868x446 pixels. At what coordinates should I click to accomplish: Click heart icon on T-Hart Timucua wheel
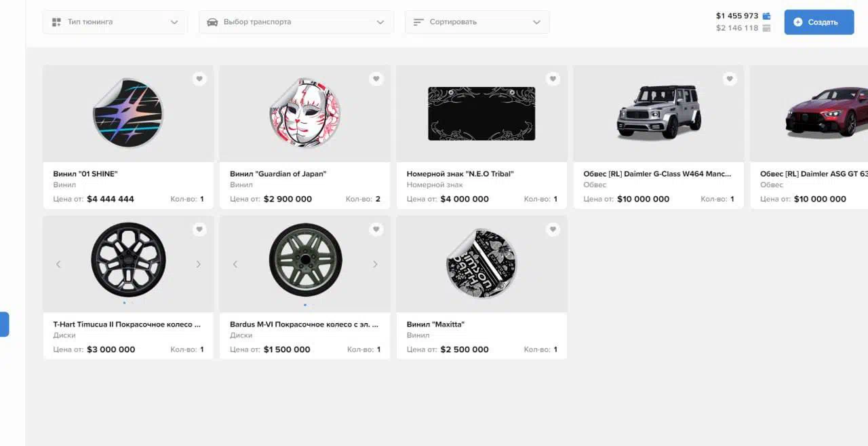click(199, 229)
